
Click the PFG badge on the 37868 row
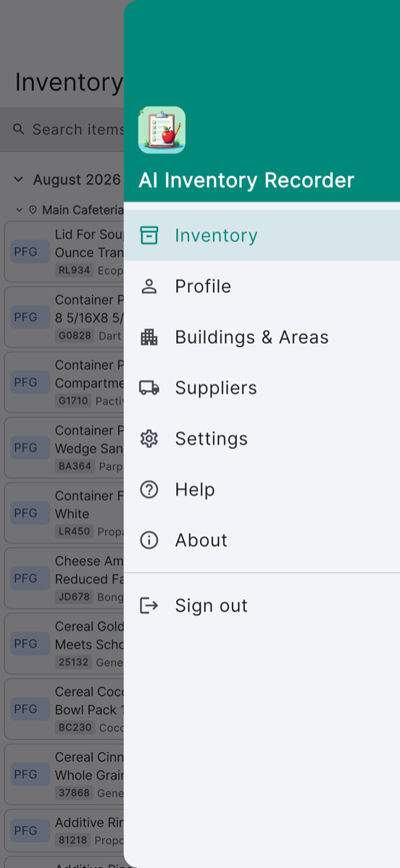(x=30, y=775)
